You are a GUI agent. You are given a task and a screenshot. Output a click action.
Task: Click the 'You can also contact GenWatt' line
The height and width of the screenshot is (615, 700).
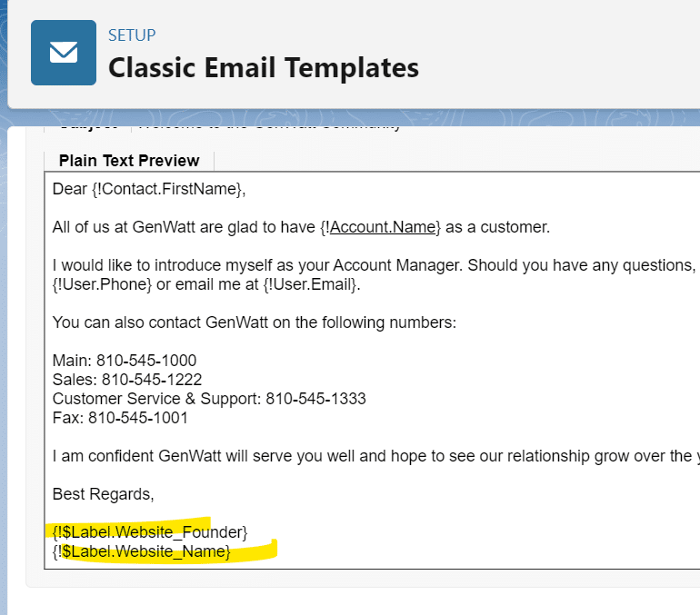click(x=255, y=322)
